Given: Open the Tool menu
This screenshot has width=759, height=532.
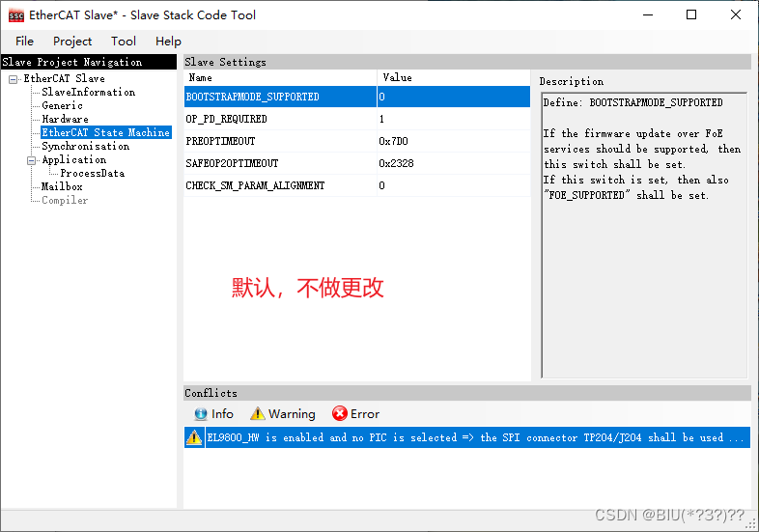Looking at the screenshot, I should click(x=124, y=42).
